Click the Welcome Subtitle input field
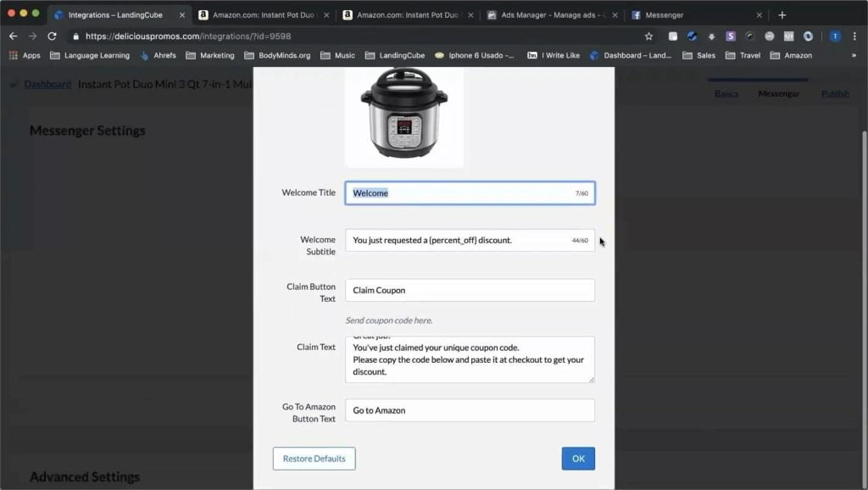 [470, 240]
